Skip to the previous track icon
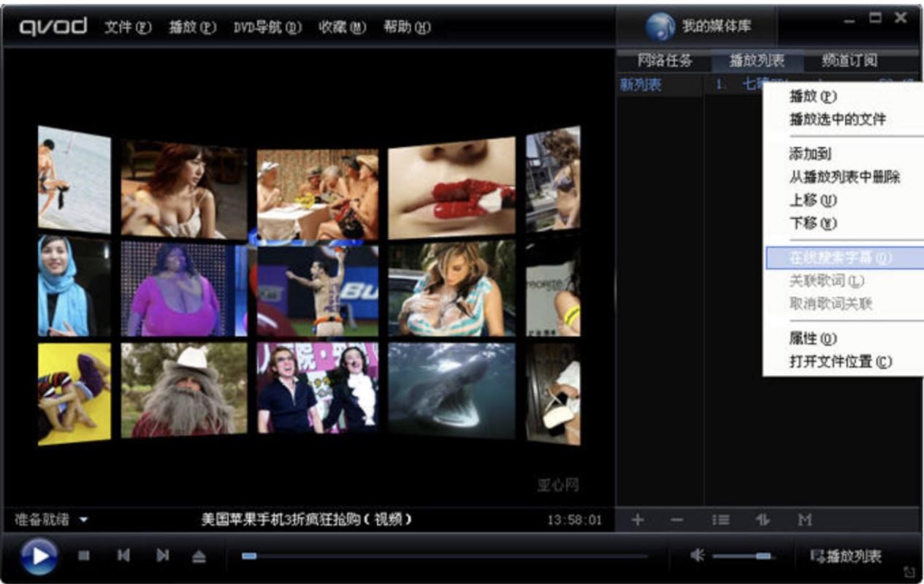Image resolution: width=924 pixels, height=584 pixels. 123,556
